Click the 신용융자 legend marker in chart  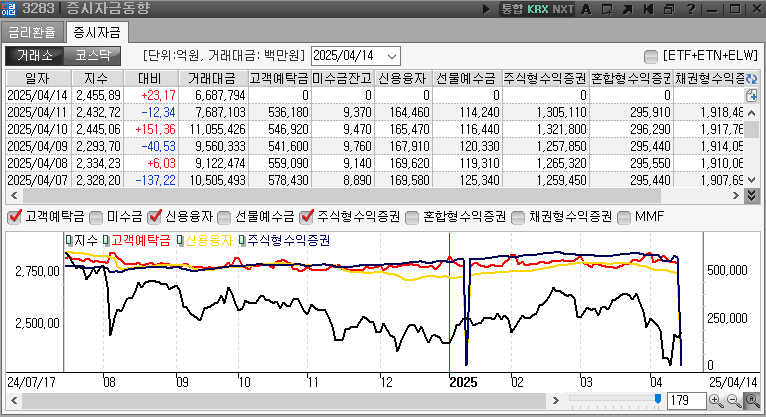coord(180,240)
